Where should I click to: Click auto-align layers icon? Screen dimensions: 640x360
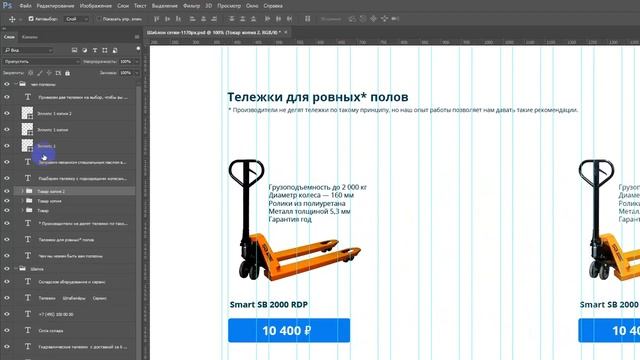click(x=308, y=19)
